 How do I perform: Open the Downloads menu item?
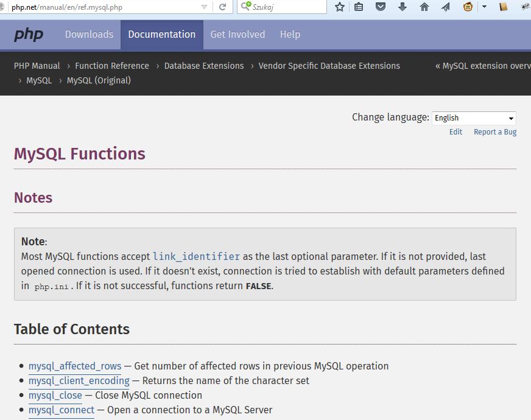[89, 35]
